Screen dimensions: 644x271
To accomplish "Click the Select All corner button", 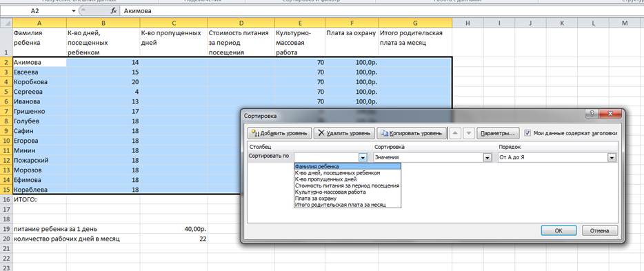I will pyautogui.click(x=6, y=23).
